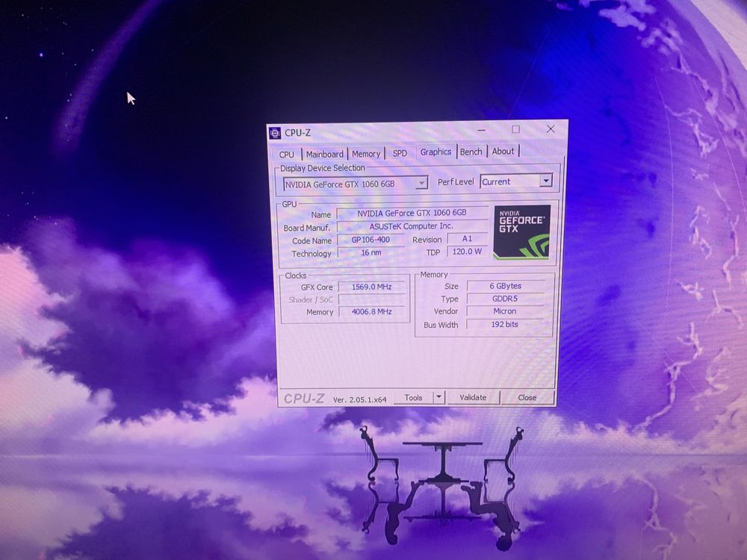Click the 6 GBytes memory size value
The height and width of the screenshot is (560, 747).
(506, 286)
